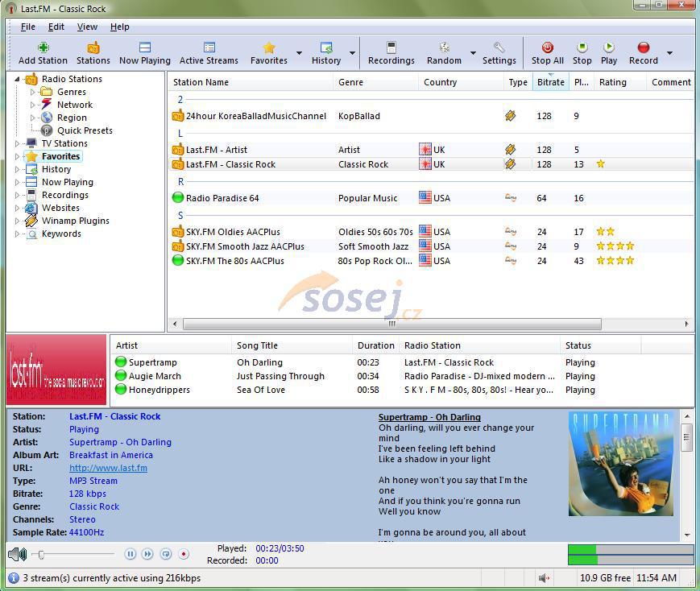Select Recordings in the sidebar tree

[65, 195]
